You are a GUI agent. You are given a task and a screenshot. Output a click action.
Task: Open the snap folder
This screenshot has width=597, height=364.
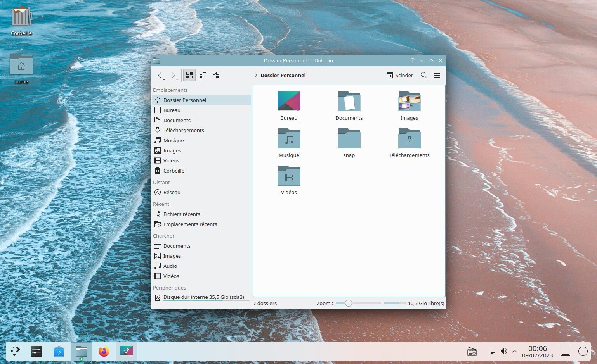349,139
